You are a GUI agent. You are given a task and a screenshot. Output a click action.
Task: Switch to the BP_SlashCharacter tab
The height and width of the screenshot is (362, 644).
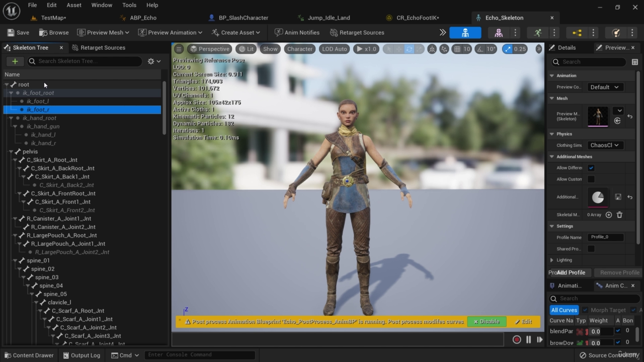(243, 18)
